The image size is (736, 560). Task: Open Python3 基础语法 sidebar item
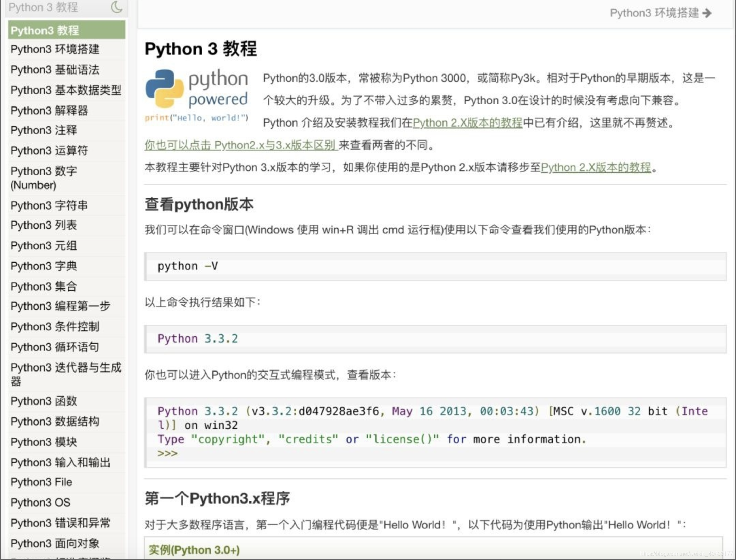(55, 70)
